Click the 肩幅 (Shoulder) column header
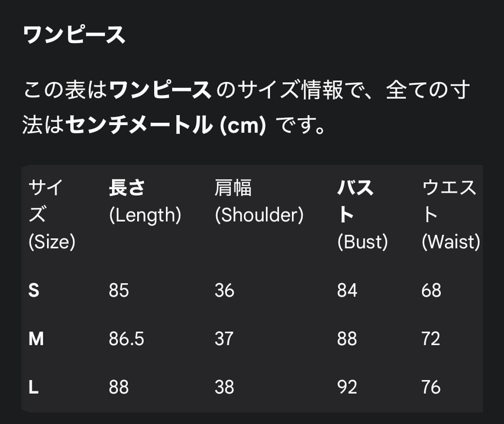 pos(259,201)
